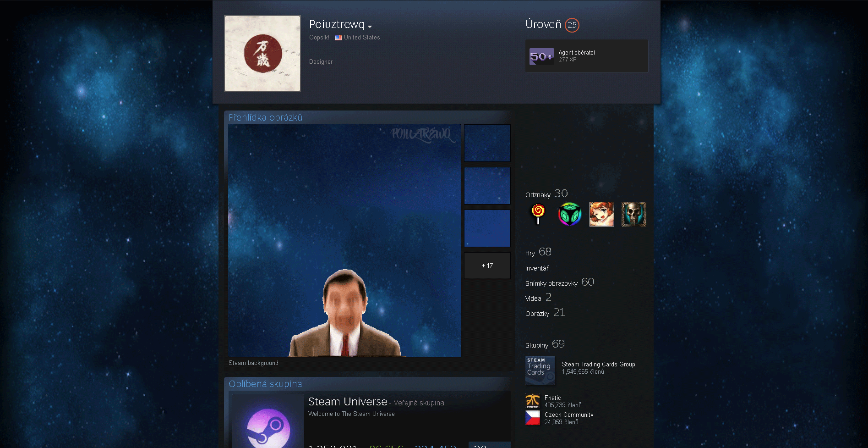The height and width of the screenshot is (448, 868).
Task: Open the Inventář section
Action: click(537, 268)
